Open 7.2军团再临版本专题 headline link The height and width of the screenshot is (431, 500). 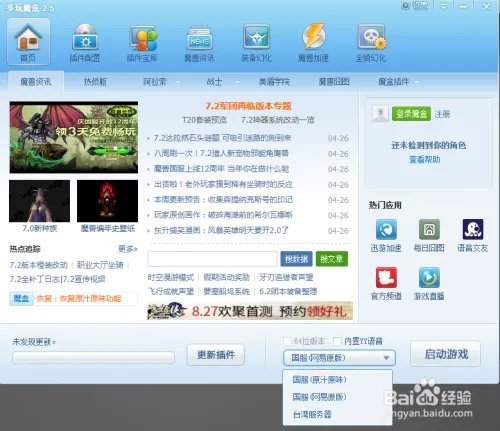[x=248, y=106]
